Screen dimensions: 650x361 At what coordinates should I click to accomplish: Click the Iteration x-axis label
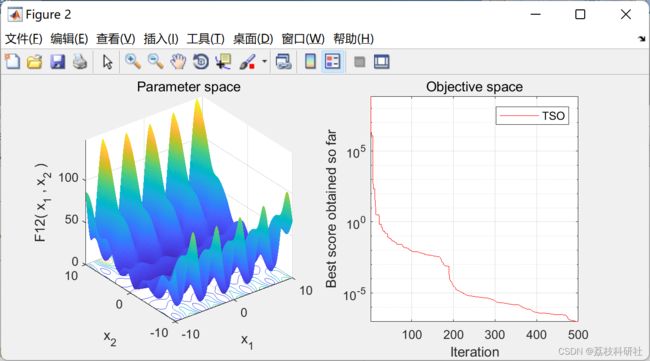[475, 352]
